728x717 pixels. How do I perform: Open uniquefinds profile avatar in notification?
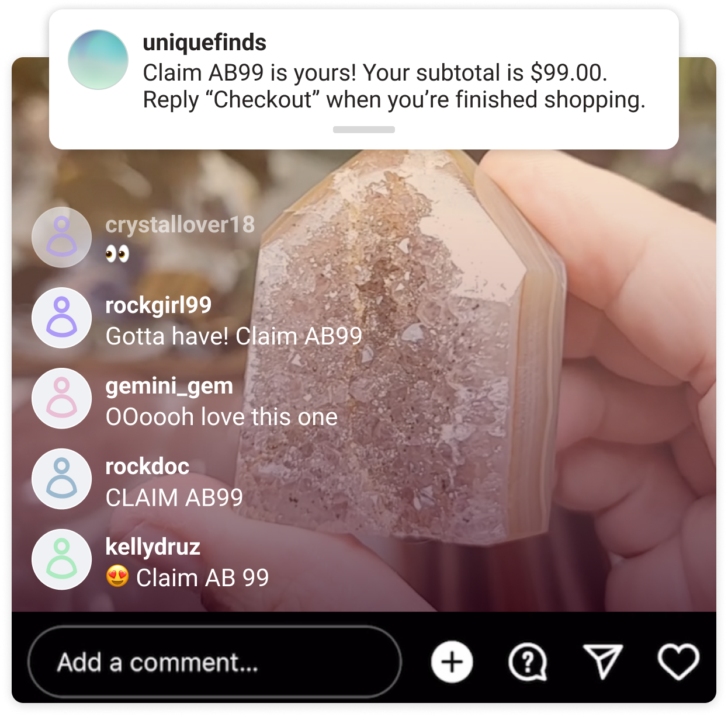coord(98,60)
